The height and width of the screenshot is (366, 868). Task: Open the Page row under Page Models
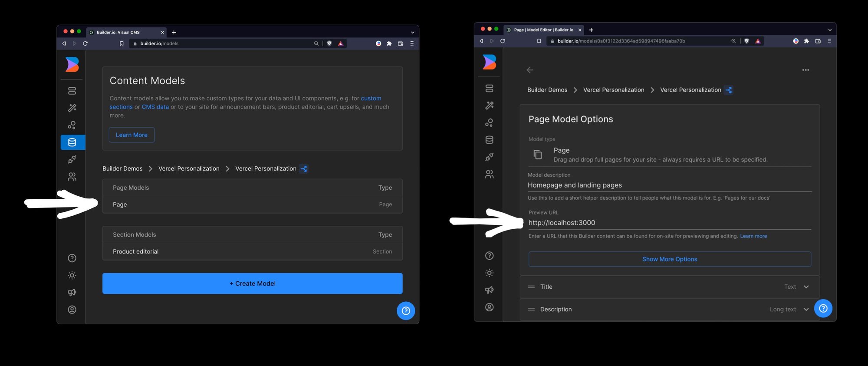253,204
